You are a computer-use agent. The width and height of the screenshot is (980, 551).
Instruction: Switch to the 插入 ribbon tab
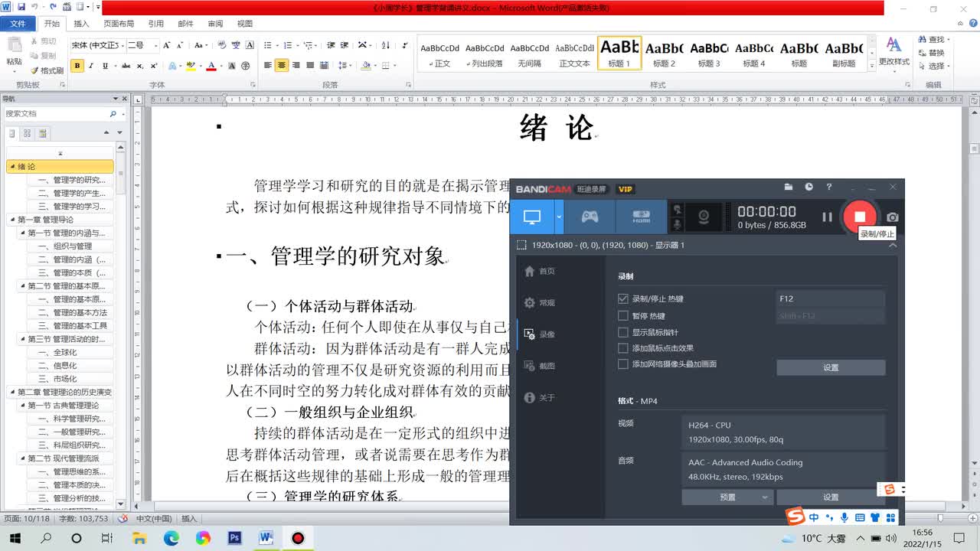[81, 24]
